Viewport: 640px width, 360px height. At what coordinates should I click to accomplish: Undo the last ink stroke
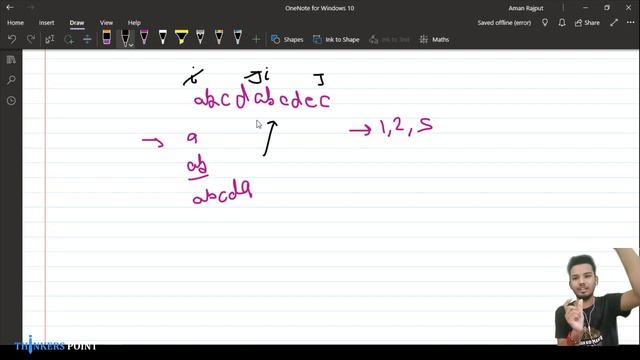[x=12, y=39]
